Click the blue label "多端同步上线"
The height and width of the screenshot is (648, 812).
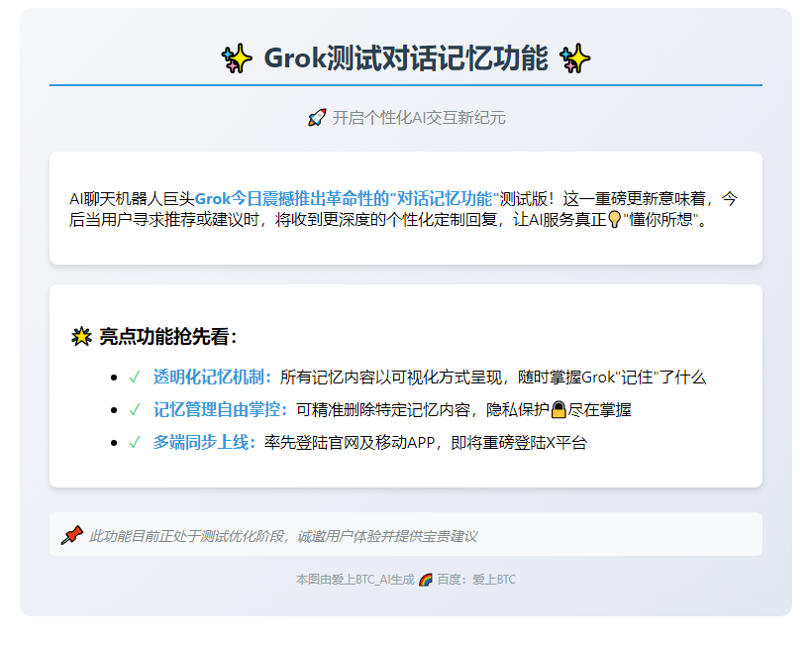[201, 442]
